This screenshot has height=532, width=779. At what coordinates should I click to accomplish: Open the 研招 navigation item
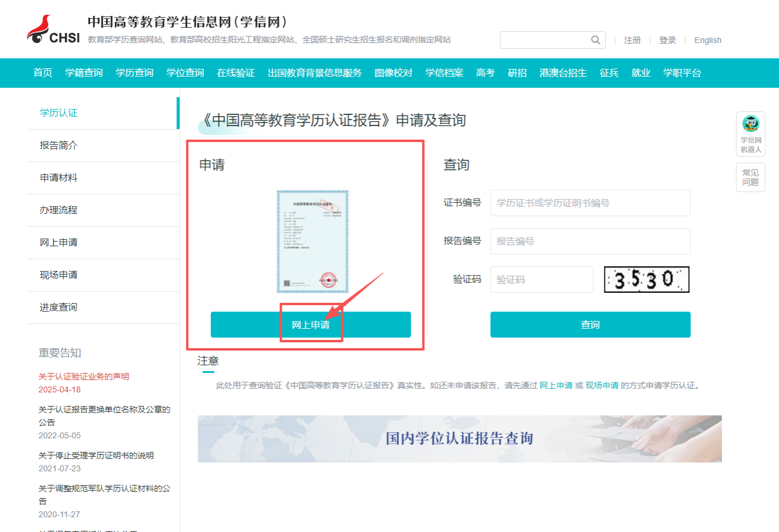[517, 73]
